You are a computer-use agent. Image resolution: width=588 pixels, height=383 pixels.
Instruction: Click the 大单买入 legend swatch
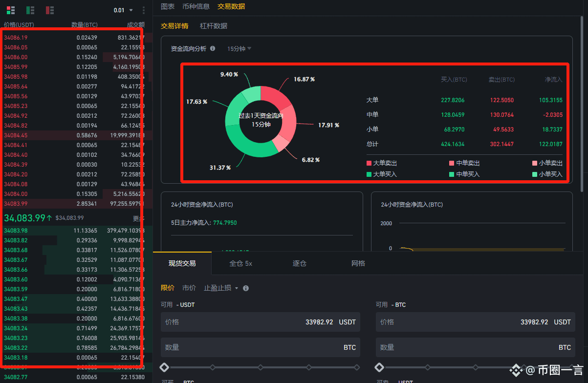click(369, 174)
